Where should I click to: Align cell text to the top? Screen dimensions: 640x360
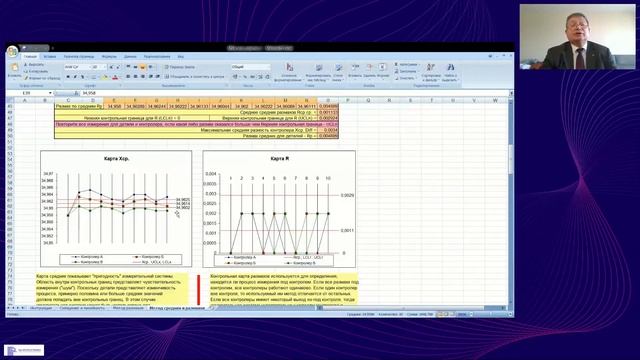pyautogui.click(x=128, y=67)
